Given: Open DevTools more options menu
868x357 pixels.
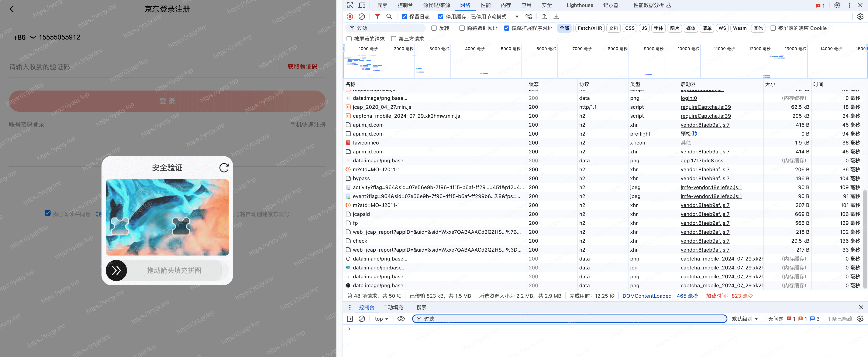Looking at the screenshot, I should coord(849,5).
